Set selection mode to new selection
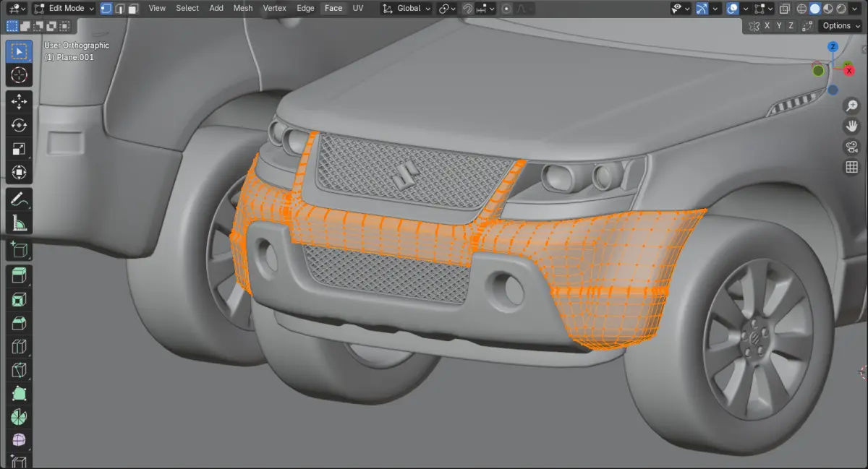Image resolution: width=868 pixels, height=469 pixels. [x=12, y=26]
